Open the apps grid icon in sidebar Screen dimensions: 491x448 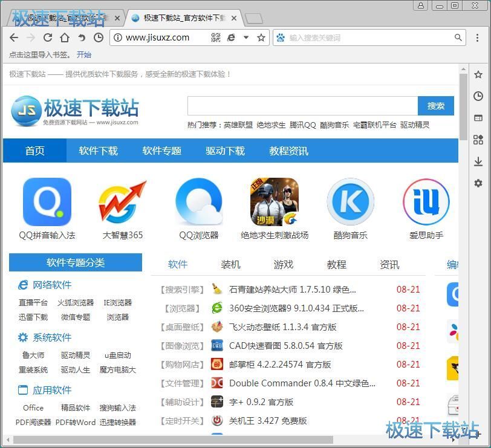[x=478, y=140]
